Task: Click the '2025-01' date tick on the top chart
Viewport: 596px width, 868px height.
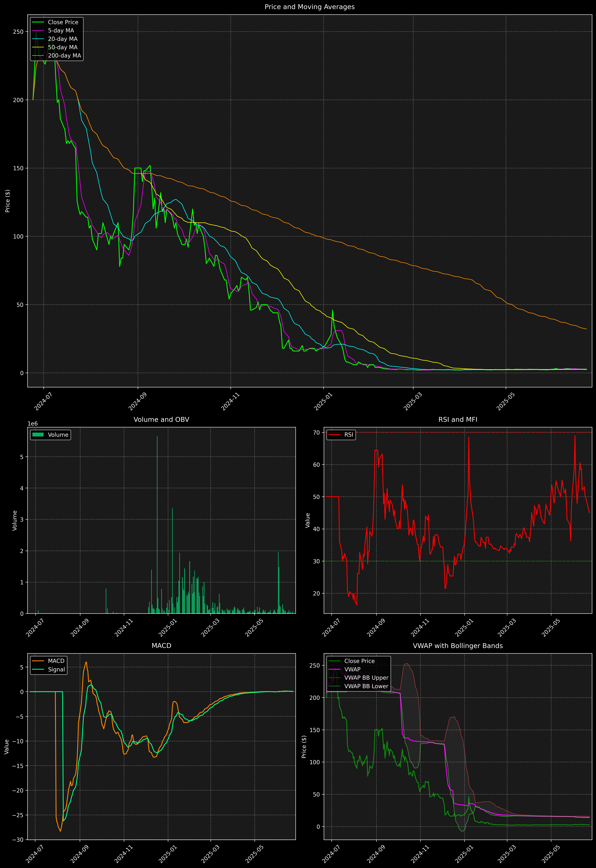Action: point(323,402)
